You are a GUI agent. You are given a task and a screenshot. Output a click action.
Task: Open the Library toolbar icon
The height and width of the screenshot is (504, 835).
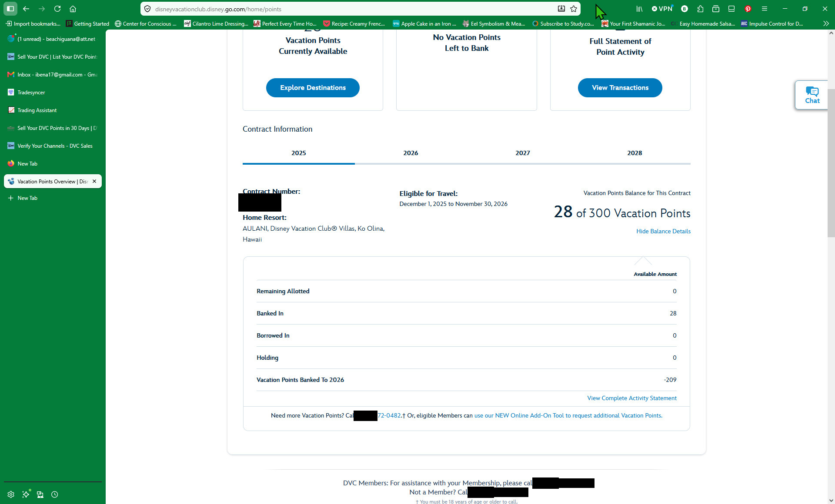[639, 9]
